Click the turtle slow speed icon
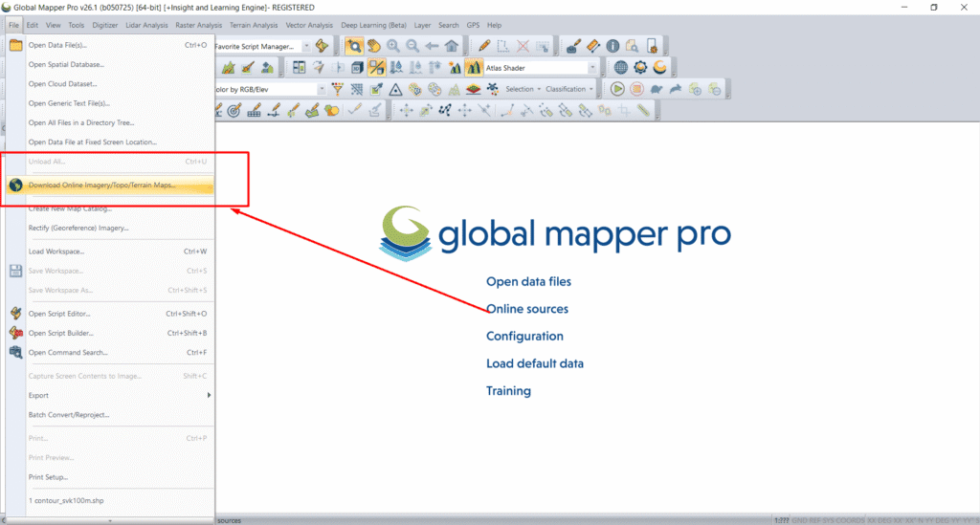Viewport: 980px width, 525px height. click(657, 89)
